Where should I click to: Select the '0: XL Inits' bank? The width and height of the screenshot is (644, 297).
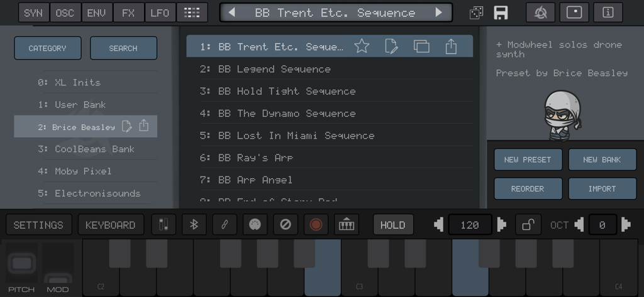click(86, 82)
